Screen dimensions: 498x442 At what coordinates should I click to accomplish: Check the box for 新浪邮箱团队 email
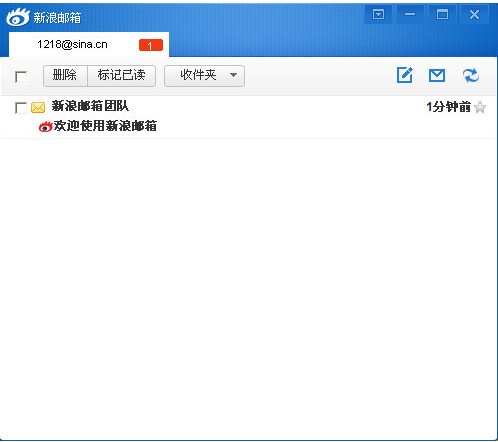pyautogui.click(x=21, y=108)
